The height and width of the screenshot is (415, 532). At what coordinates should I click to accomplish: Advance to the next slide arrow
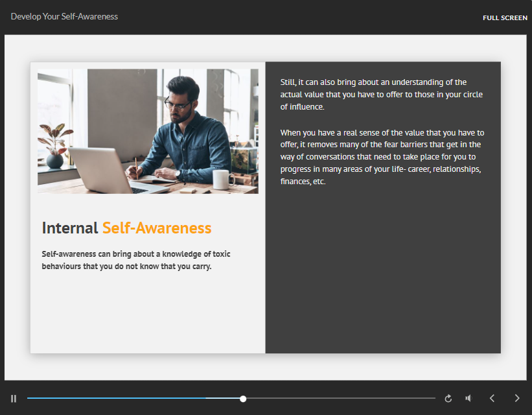516,398
